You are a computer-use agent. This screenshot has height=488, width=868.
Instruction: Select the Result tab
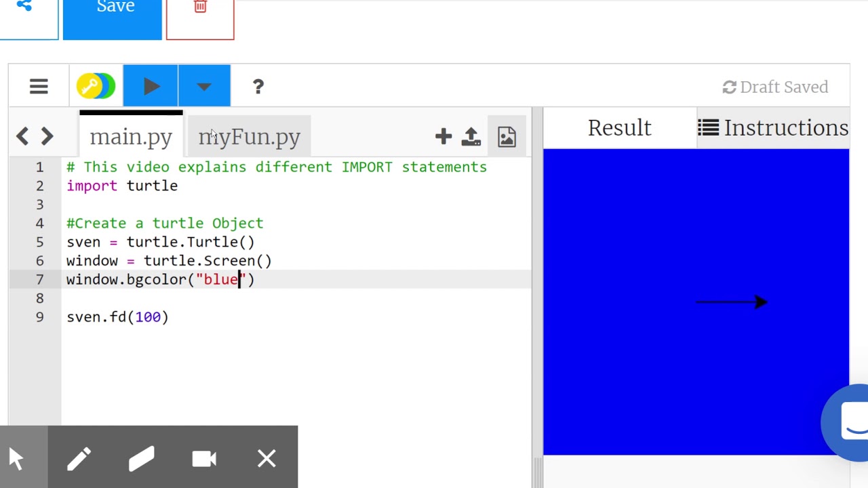click(620, 127)
